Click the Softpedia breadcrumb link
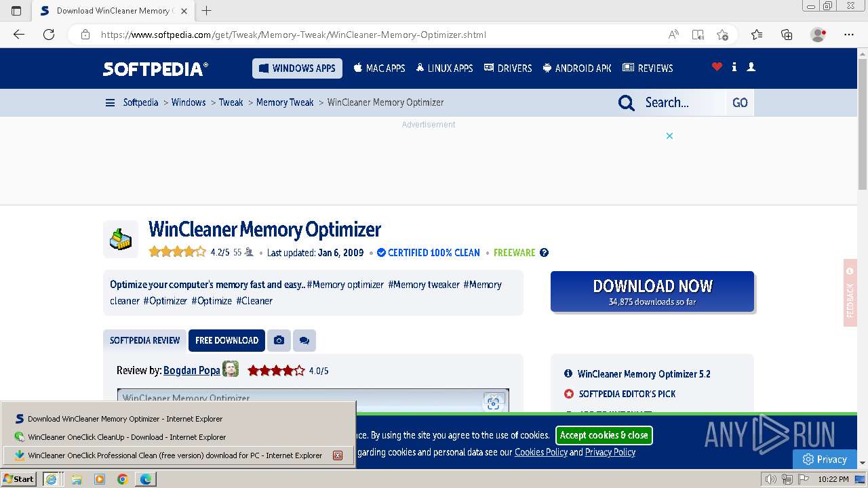Image resolution: width=868 pixels, height=488 pixels. [140, 102]
